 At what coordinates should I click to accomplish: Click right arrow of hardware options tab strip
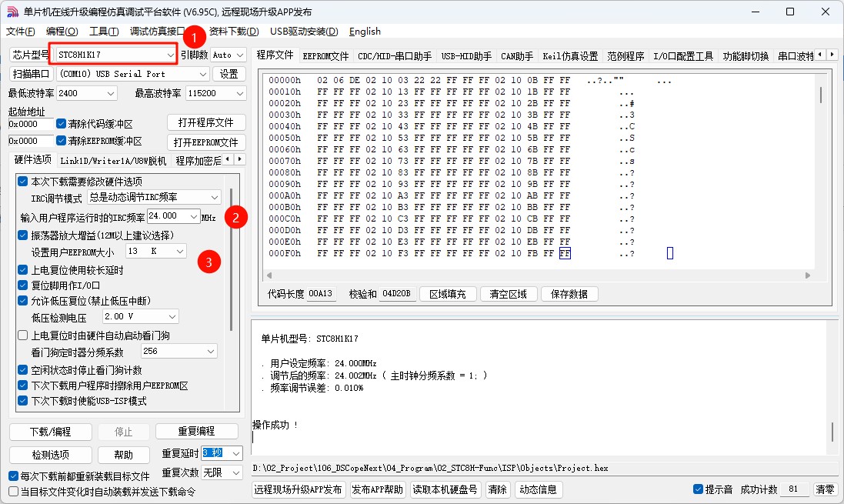pos(239,159)
